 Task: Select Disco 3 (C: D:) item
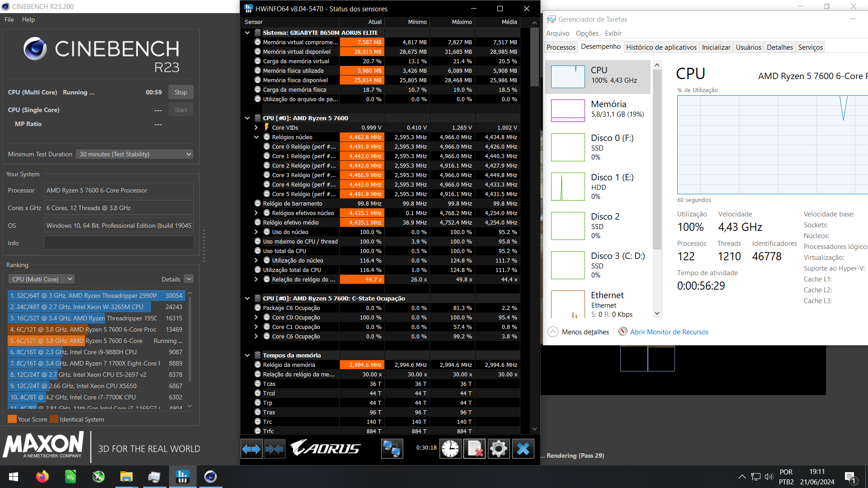pyautogui.click(x=598, y=265)
